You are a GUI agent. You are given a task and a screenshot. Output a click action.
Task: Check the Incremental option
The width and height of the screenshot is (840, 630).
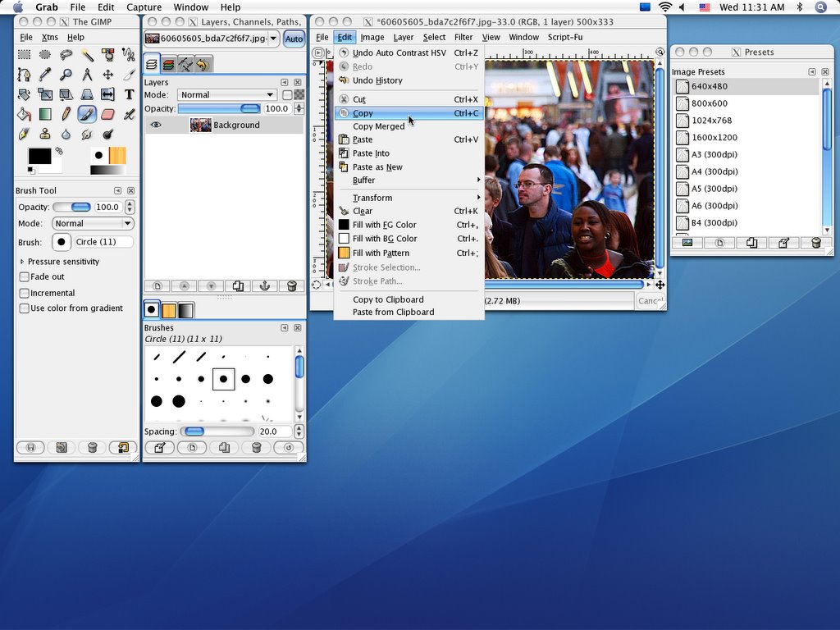[25, 293]
